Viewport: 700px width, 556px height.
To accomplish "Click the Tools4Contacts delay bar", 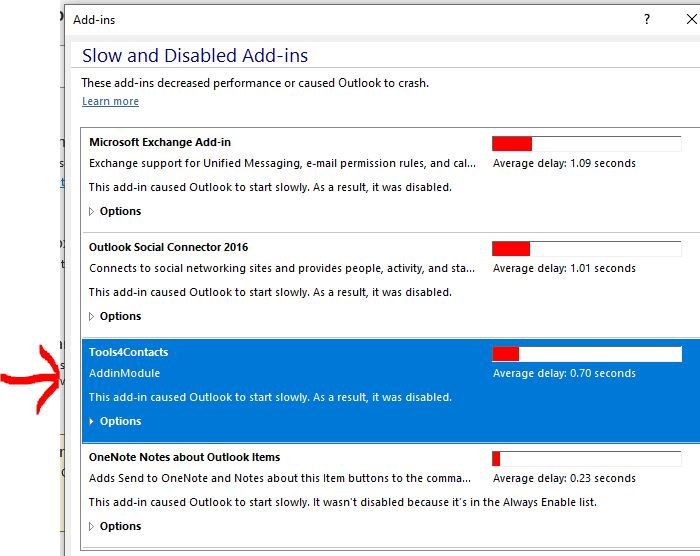I will click(587, 354).
